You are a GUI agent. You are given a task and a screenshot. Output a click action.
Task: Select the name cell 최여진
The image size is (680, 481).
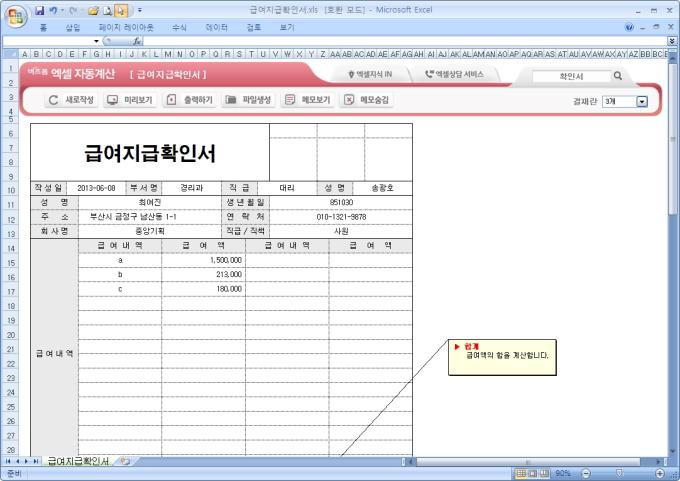(x=150, y=203)
